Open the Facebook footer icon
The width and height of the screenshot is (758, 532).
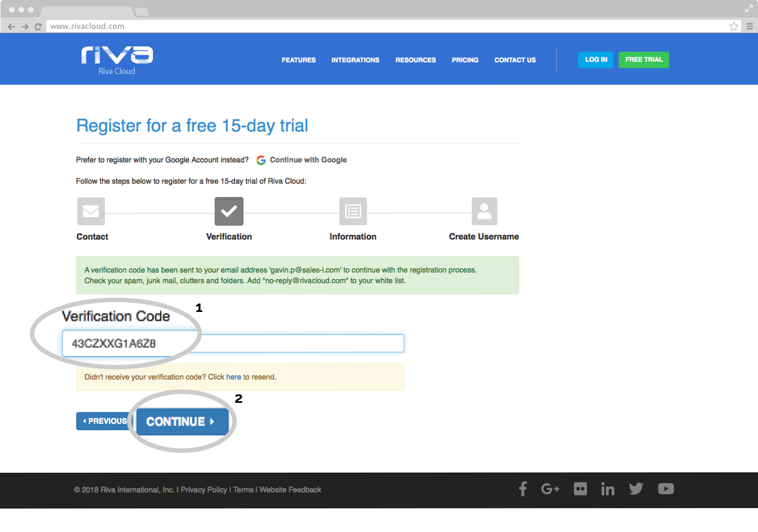523,489
